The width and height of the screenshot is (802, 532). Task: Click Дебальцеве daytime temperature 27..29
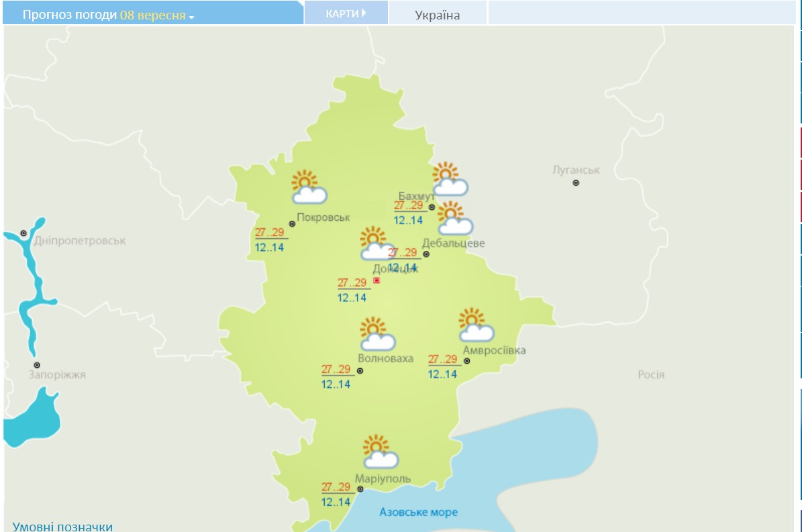(403, 252)
